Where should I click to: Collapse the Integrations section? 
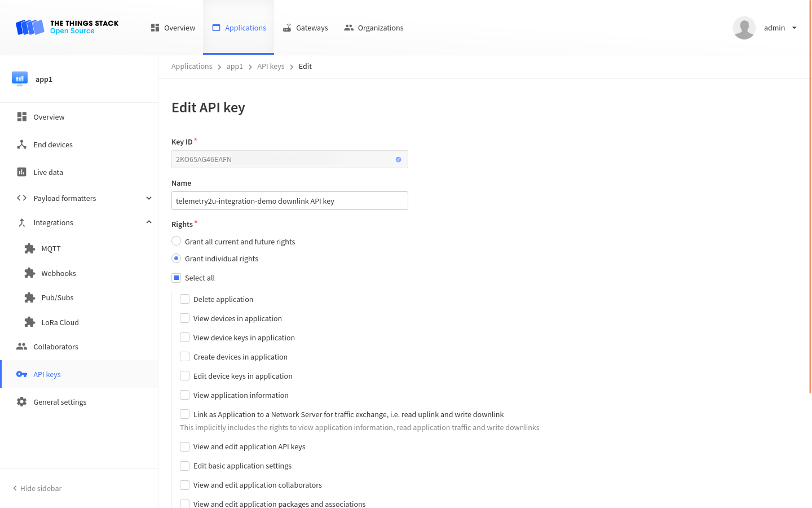pyautogui.click(x=148, y=222)
